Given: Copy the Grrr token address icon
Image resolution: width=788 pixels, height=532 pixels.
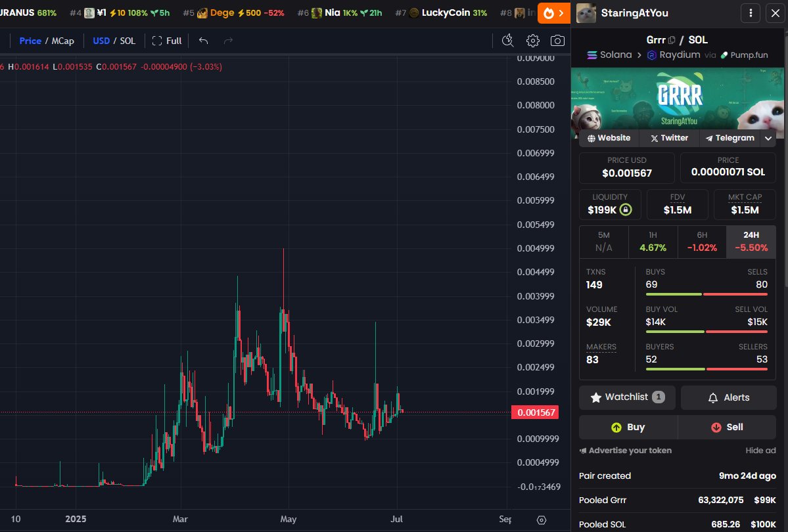Looking at the screenshot, I should 672,40.
